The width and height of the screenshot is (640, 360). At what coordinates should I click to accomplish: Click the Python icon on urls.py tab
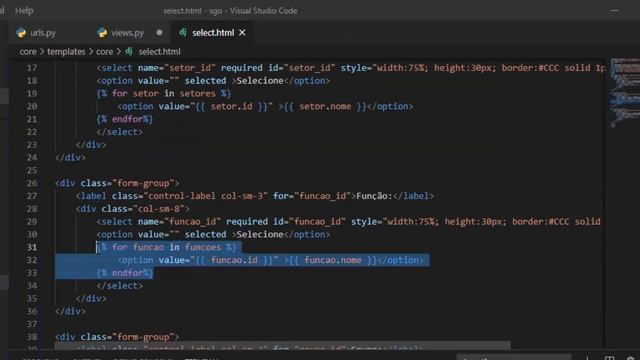click(21, 33)
